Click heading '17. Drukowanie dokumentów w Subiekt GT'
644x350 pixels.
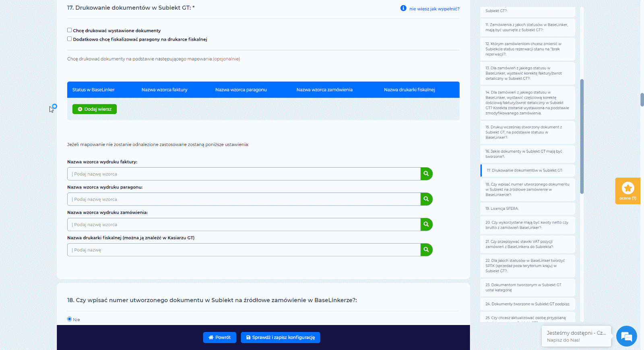131,8
